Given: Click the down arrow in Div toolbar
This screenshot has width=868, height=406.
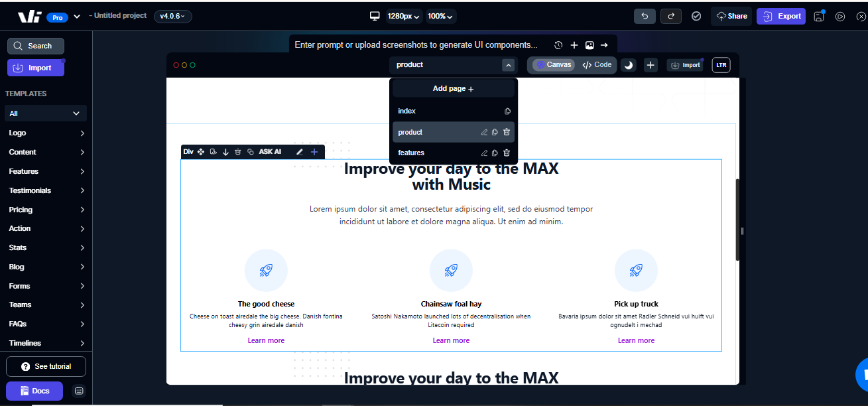Looking at the screenshot, I should click(x=225, y=152).
